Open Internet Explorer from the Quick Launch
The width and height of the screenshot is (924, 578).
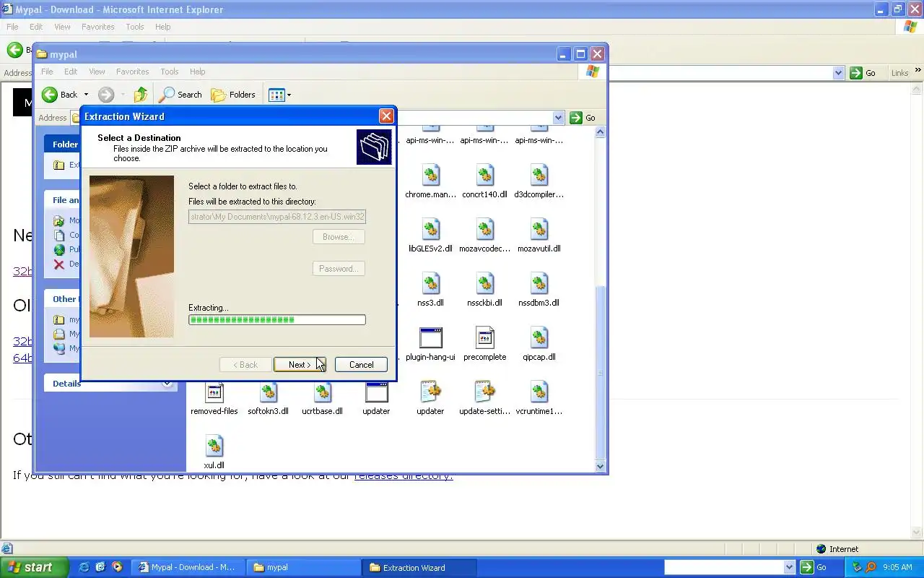pos(84,567)
